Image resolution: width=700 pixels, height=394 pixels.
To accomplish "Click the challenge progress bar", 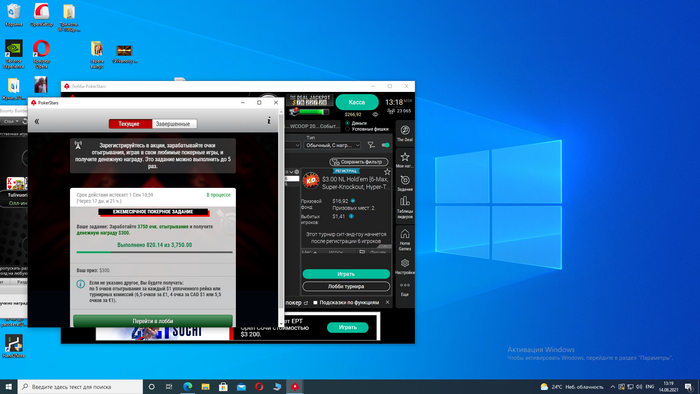I will click(154, 252).
